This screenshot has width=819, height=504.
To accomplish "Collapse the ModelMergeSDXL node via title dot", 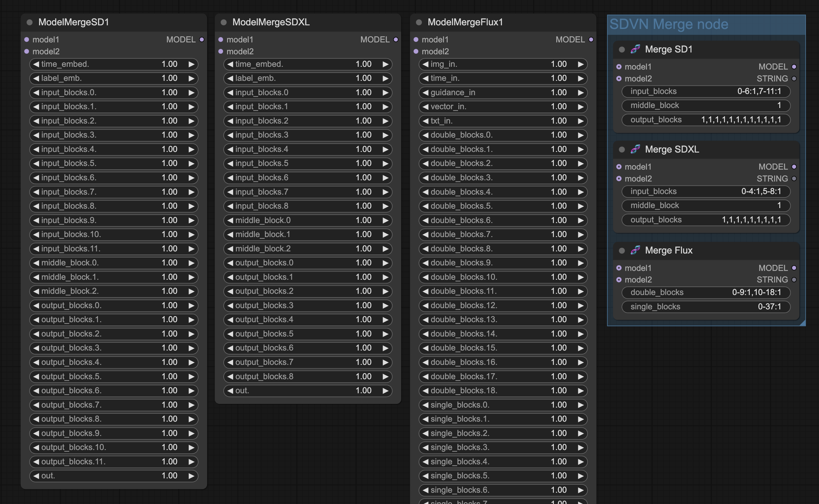I will click(x=224, y=22).
